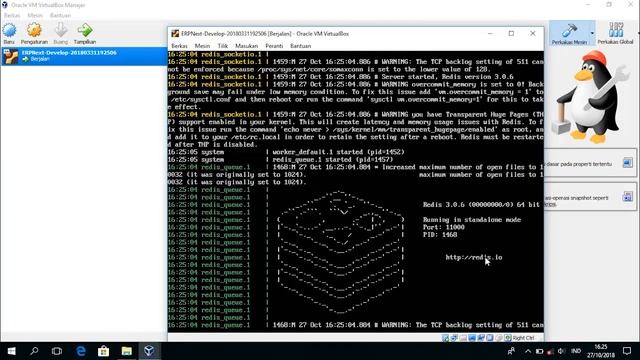This screenshot has width=640, height=360.
Task: Expand the dropdown arrow beside Perkakas Mesin
Action: [x=592, y=33]
